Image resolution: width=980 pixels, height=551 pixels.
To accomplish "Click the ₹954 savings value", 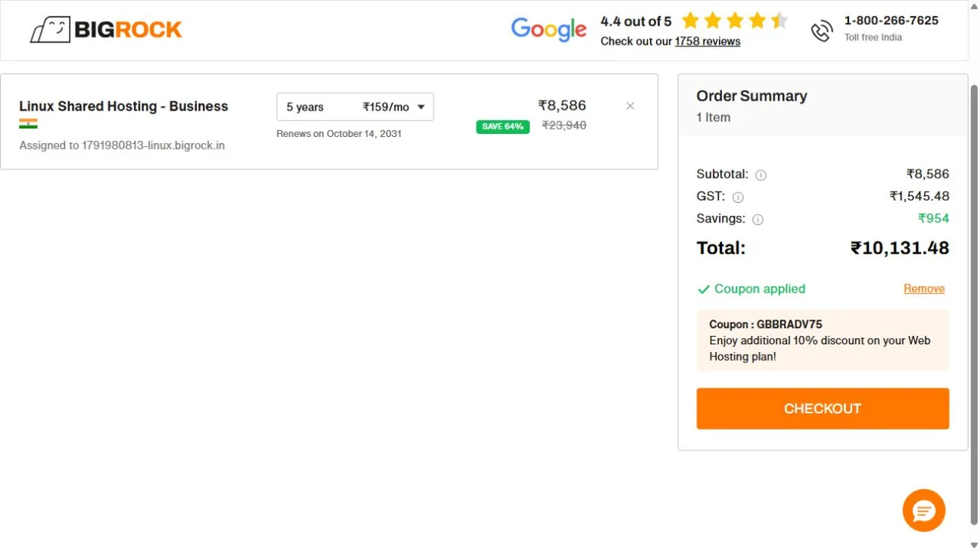I will (933, 218).
